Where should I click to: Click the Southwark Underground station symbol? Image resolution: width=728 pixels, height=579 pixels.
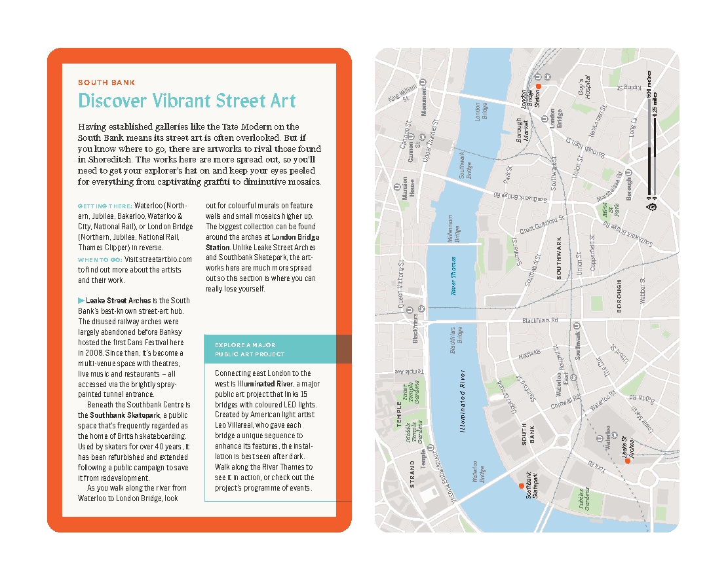(577, 326)
